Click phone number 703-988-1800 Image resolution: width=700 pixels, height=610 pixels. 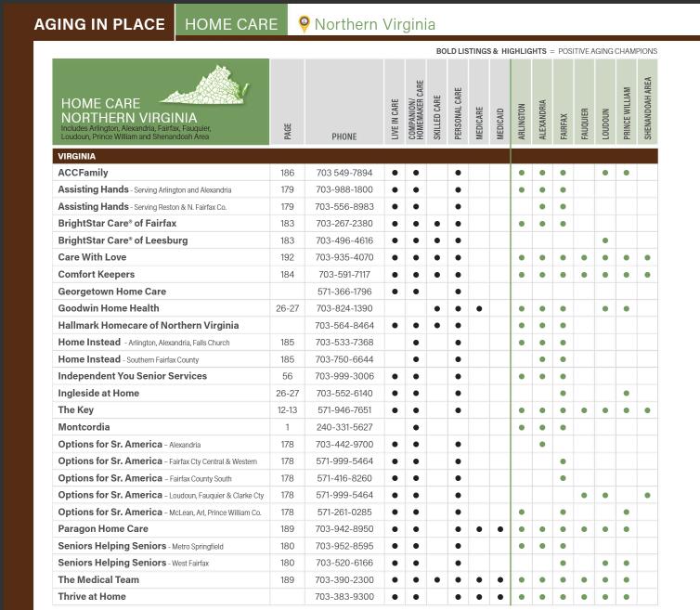(344, 189)
